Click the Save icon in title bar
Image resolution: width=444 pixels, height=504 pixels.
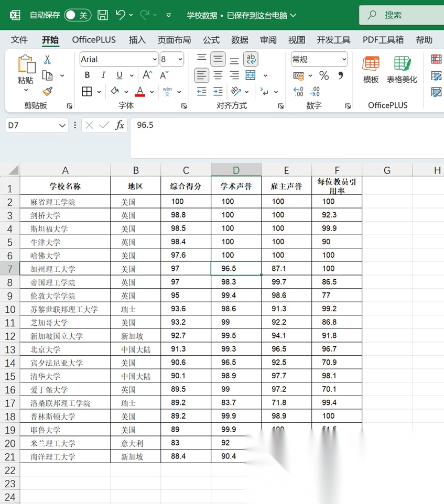103,15
